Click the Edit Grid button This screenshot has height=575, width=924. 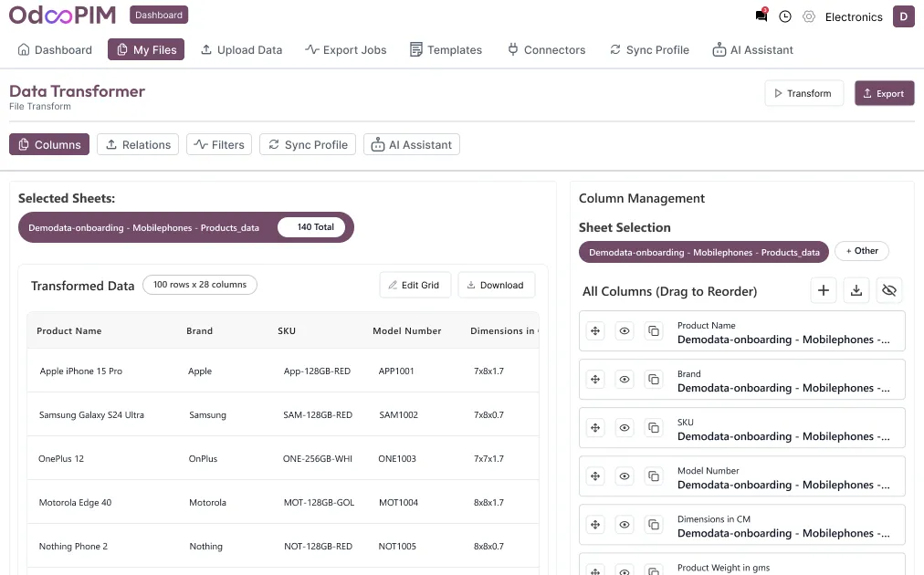415,285
